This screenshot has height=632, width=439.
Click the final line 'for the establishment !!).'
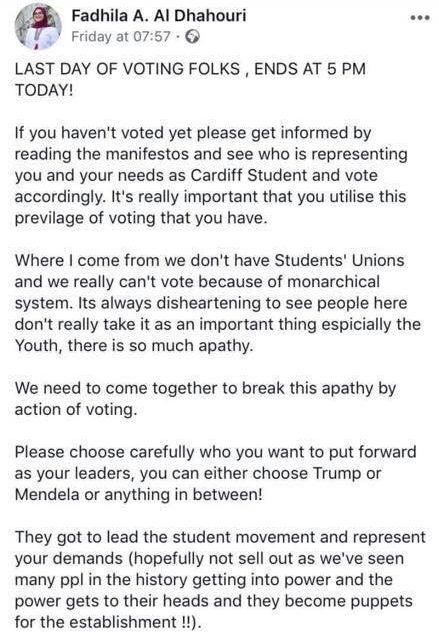coord(108,622)
